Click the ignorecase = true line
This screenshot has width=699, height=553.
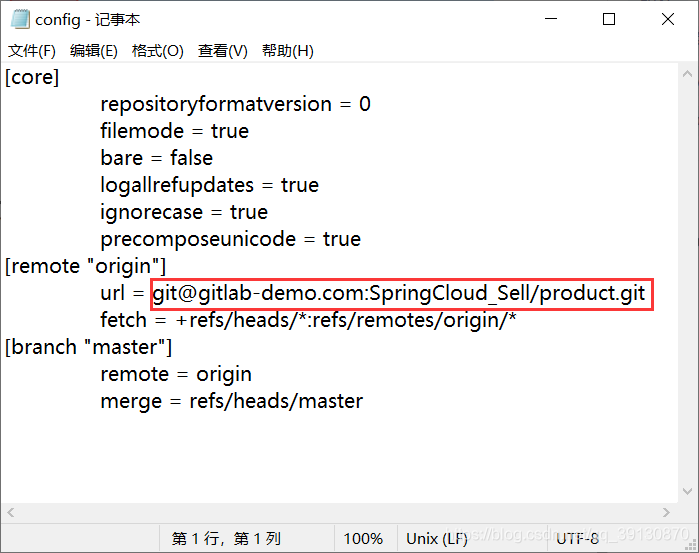tap(184, 212)
